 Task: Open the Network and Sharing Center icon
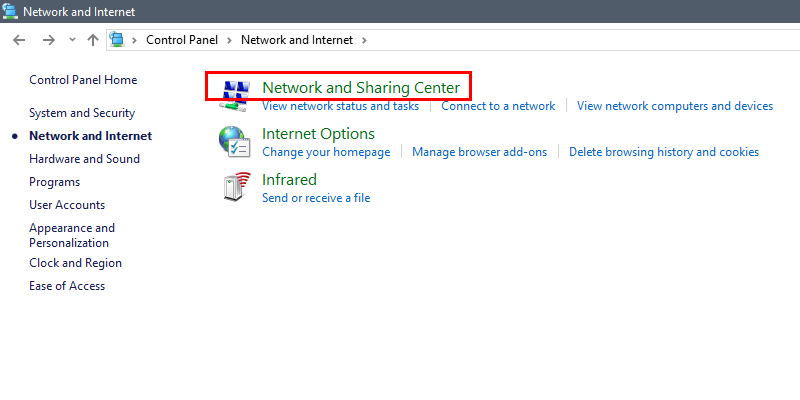[234, 95]
